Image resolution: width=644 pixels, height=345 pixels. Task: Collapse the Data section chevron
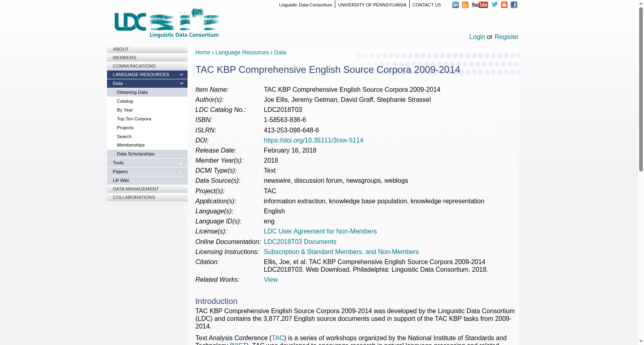pos(182,83)
